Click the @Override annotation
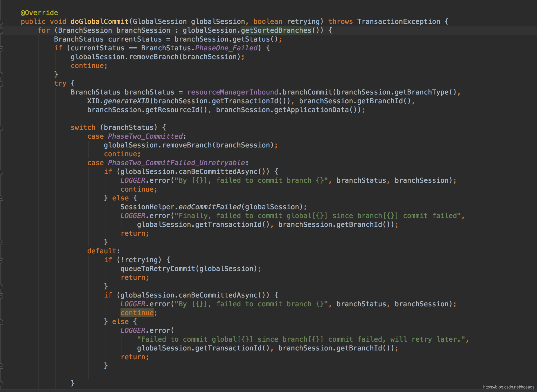The height and width of the screenshot is (392, 537). coord(39,13)
